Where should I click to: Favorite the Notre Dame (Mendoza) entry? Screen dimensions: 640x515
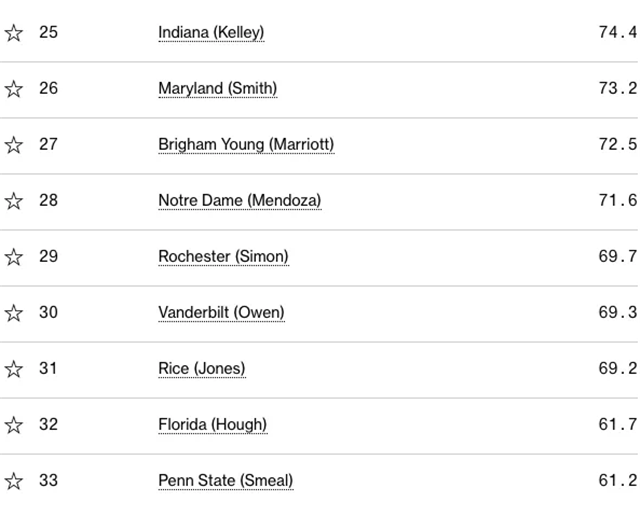coord(13,201)
